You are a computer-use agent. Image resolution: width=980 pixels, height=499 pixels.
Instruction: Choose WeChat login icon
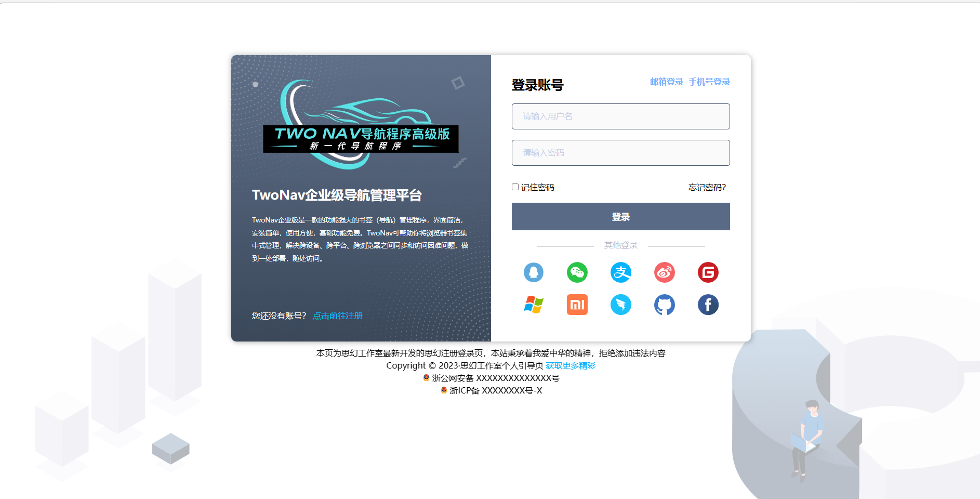pos(577,272)
